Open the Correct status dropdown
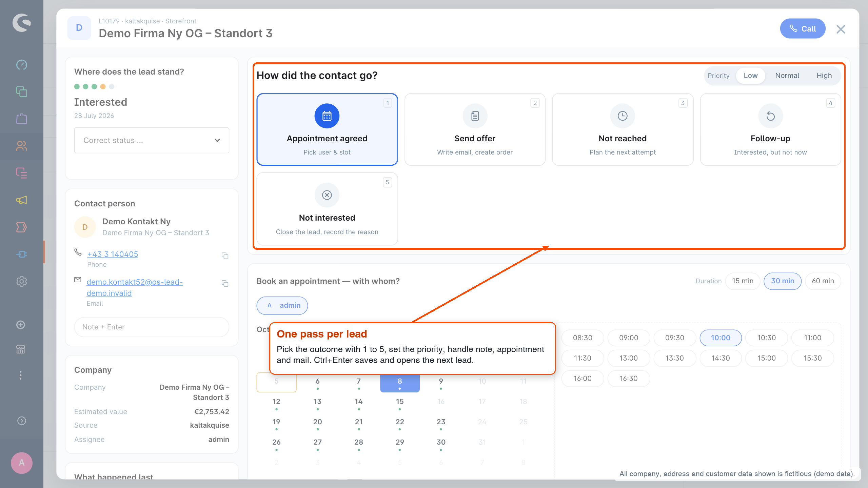This screenshot has height=488, width=868. (x=152, y=140)
